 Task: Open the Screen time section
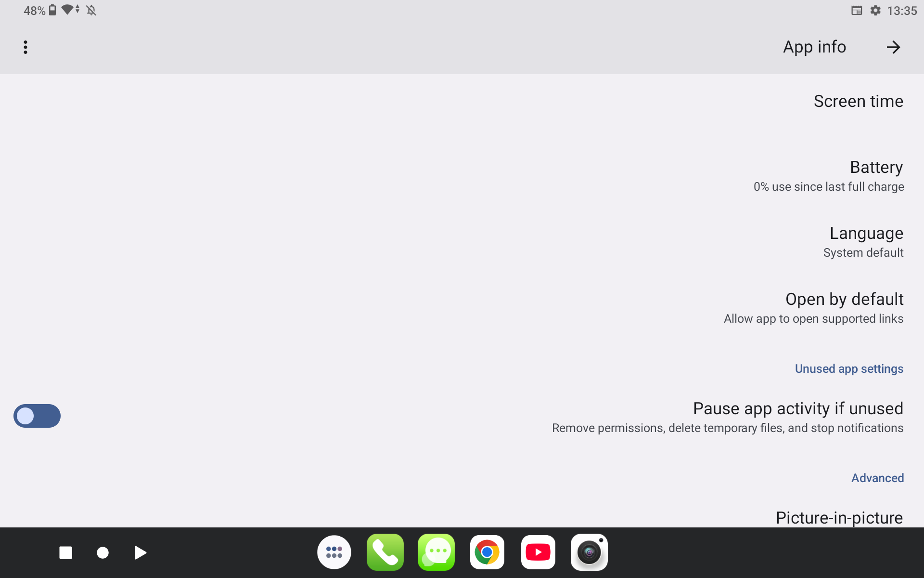point(858,101)
